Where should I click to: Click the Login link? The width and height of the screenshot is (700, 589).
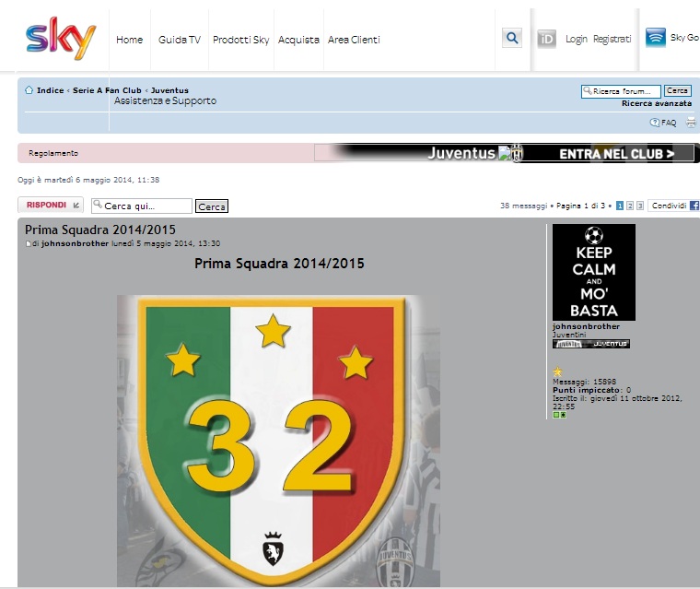pos(577,39)
